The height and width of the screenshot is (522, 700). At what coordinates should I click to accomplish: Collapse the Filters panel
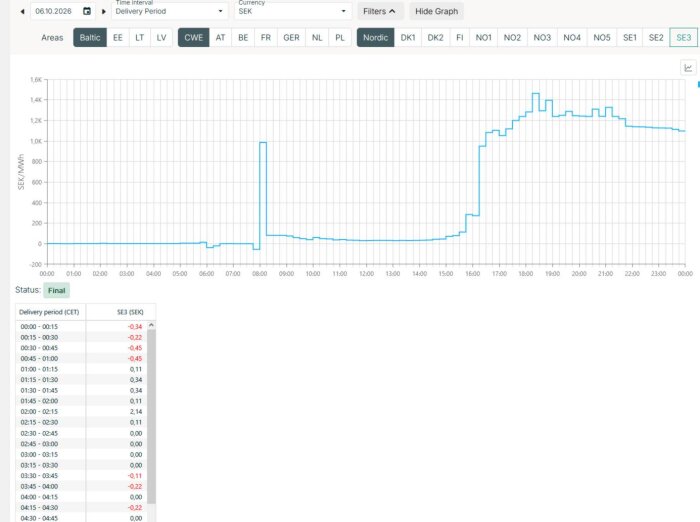pyautogui.click(x=379, y=11)
